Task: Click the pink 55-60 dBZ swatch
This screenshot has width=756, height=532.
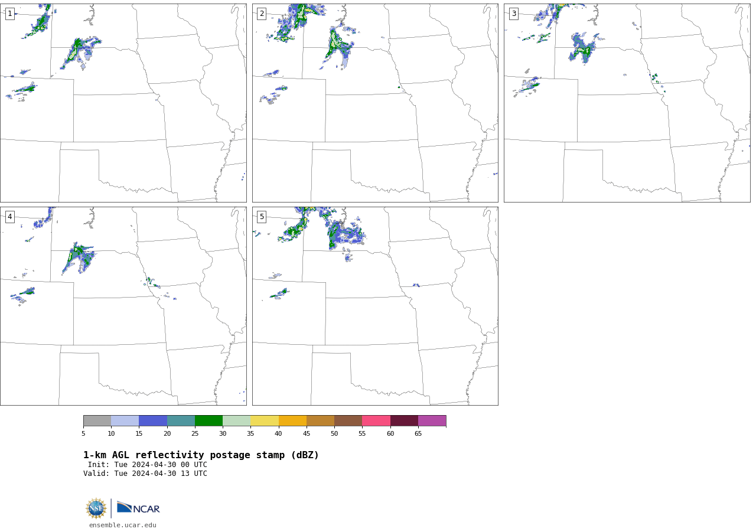Action: click(376, 420)
